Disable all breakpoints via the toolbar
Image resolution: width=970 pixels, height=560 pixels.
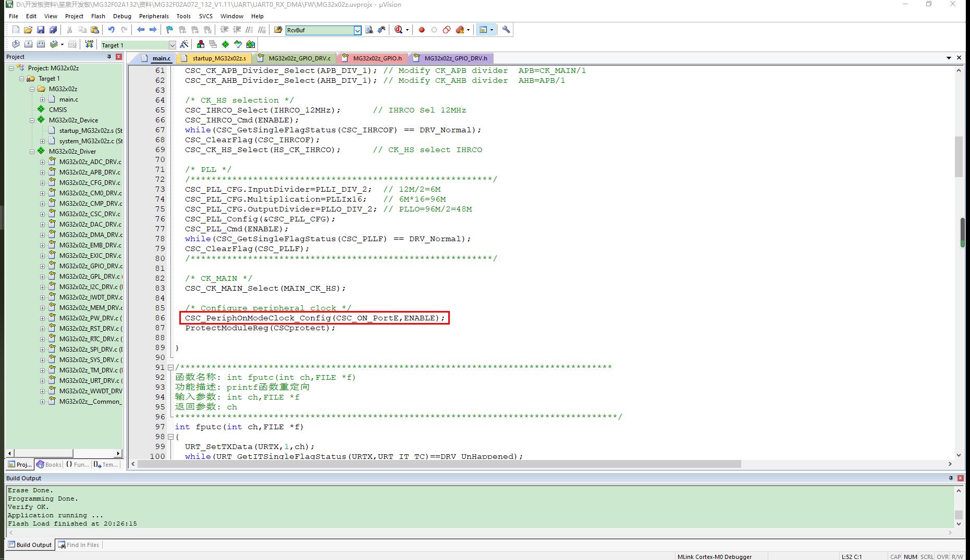(x=447, y=30)
